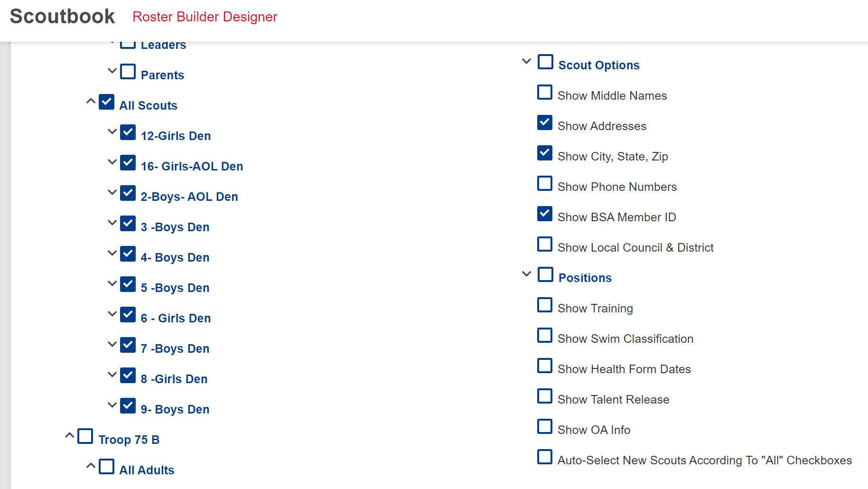Expand the 5 -Boys Den node
This screenshot has width=868, height=489.
(x=112, y=284)
